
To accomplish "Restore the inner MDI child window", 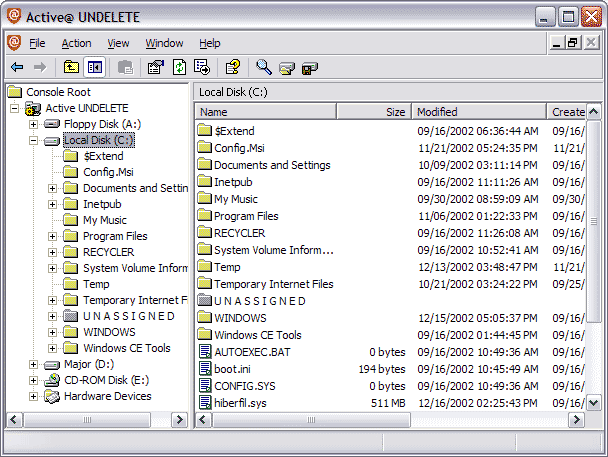I will (x=573, y=42).
